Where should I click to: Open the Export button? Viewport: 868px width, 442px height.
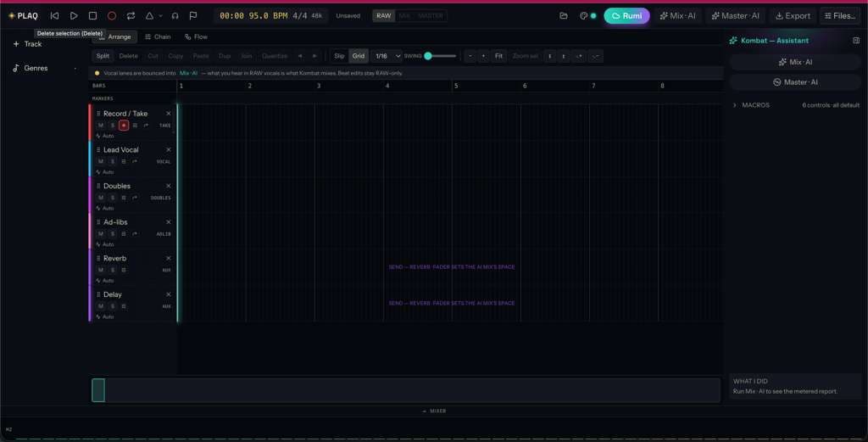tap(793, 16)
